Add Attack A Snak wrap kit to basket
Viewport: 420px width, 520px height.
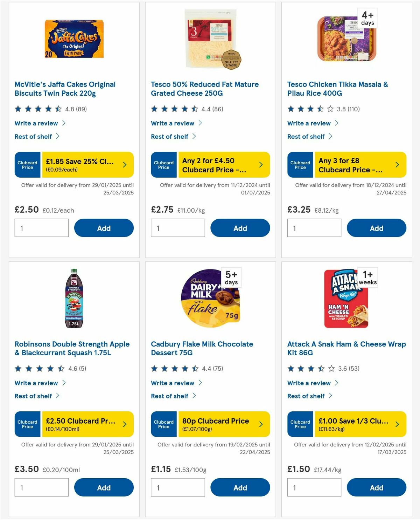(376, 487)
